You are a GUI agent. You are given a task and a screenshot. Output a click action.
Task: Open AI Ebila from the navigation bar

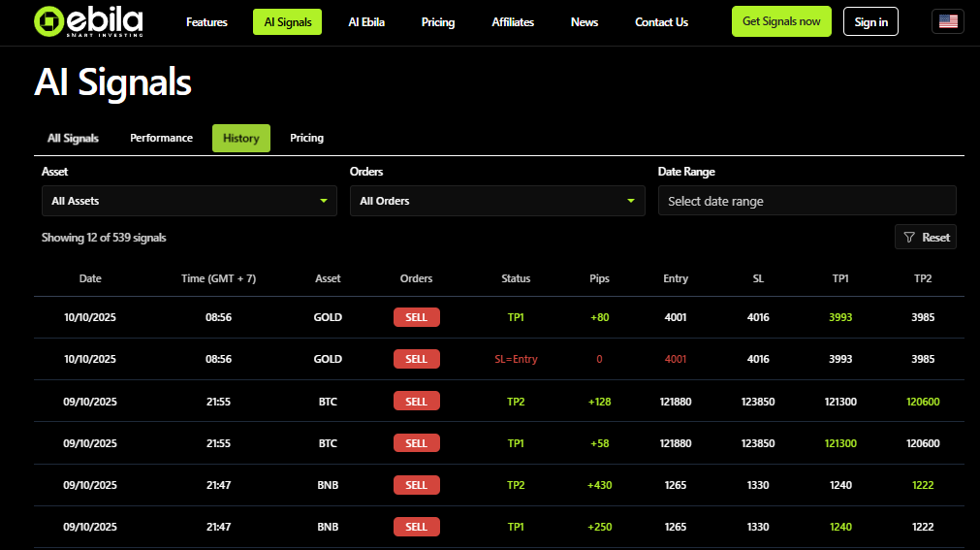click(x=366, y=22)
